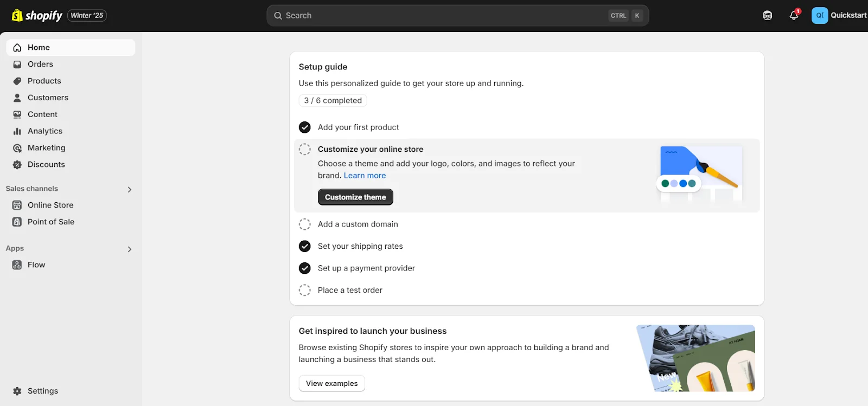Open Home in the navigation

click(x=71, y=48)
